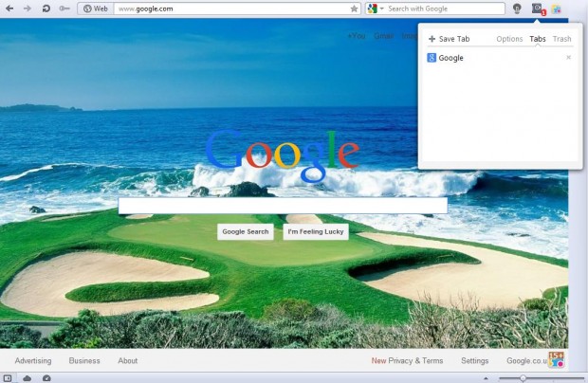Switch to the Options tab
Viewport: 588px width, 383px height.
pyautogui.click(x=509, y=39)
